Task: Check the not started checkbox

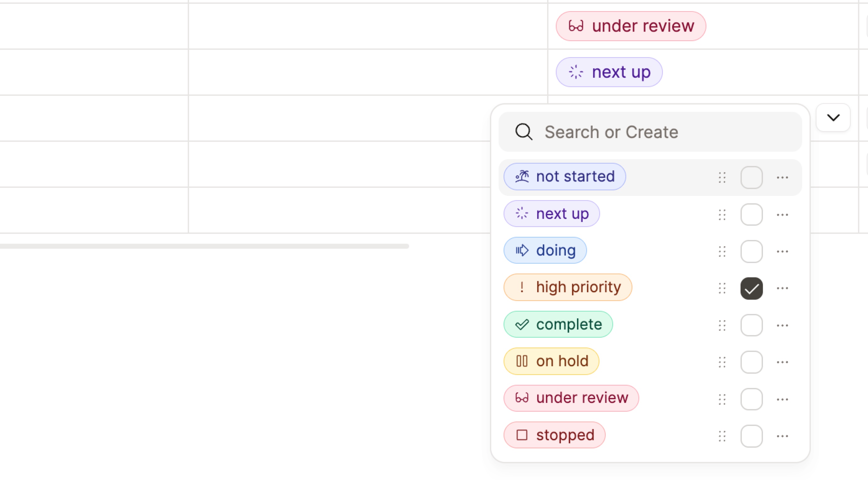Action: (751, 178)
